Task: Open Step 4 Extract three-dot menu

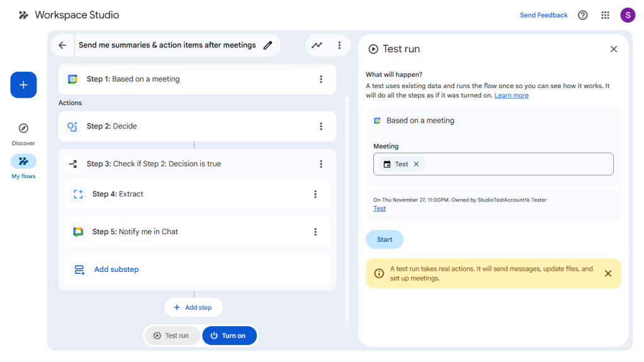Action: tap(315, 195)
